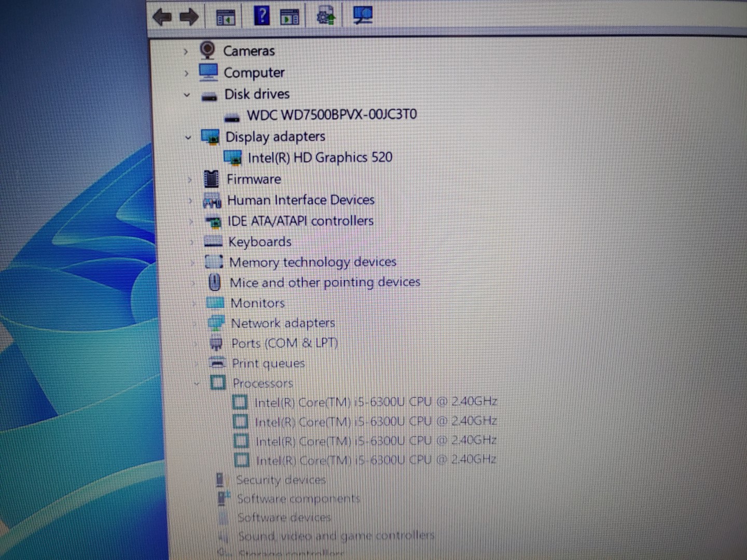Select the Network adapters icon

pyautogui.click(x=216, y=323)
